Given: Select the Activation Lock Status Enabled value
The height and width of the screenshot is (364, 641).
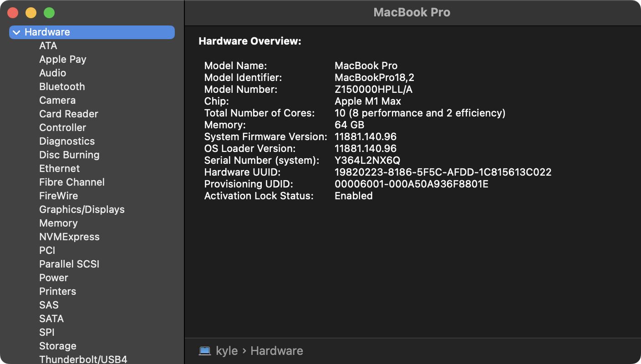Looking at the screenshot, I should [x=354, y=196].
